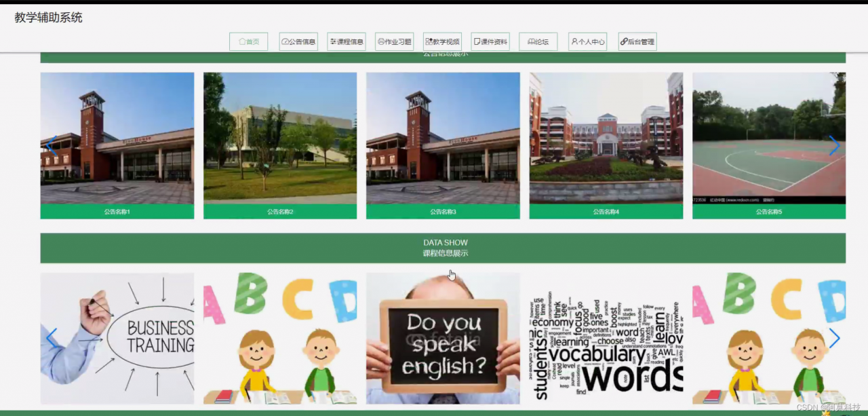The image size is (868, 416).
Task: Click the 课程信息展示 section heading
Action: [x=446, y=253]
